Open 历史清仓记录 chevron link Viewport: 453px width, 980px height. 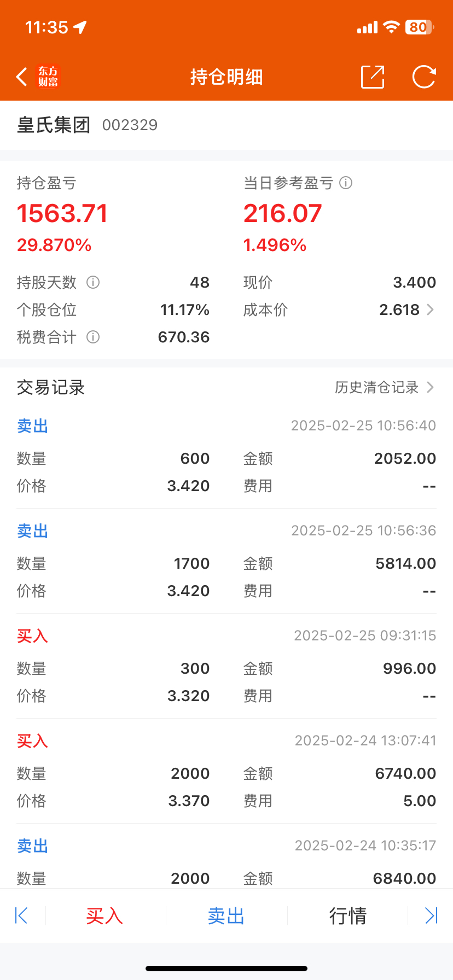click(x=430, y=387)
